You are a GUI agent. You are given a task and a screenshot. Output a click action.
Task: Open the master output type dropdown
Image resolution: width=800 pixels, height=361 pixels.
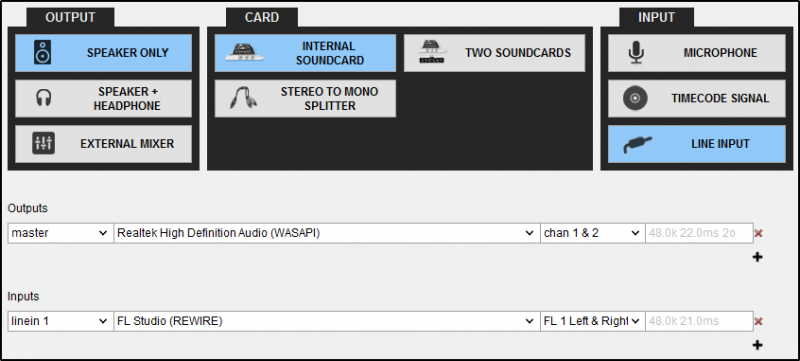point(61,233)
